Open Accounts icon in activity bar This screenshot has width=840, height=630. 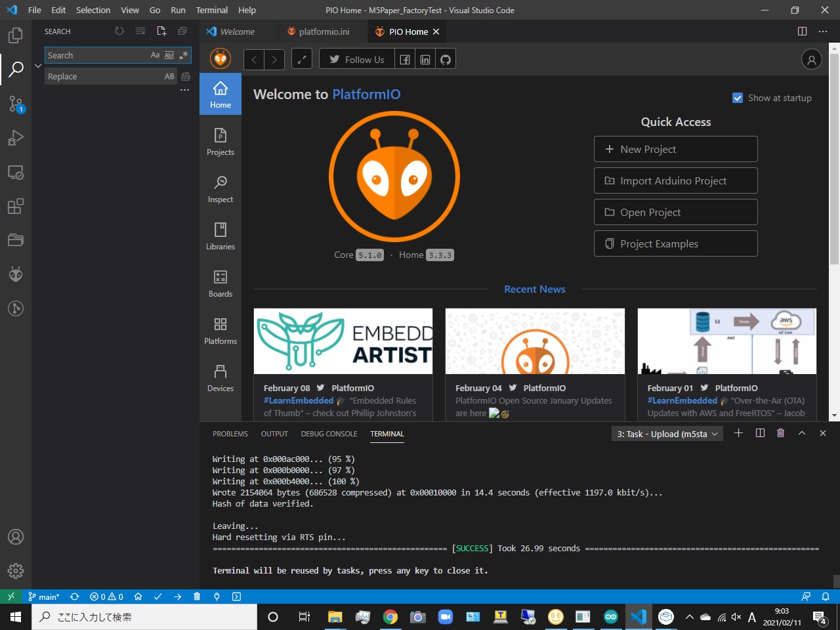point(16,537)
